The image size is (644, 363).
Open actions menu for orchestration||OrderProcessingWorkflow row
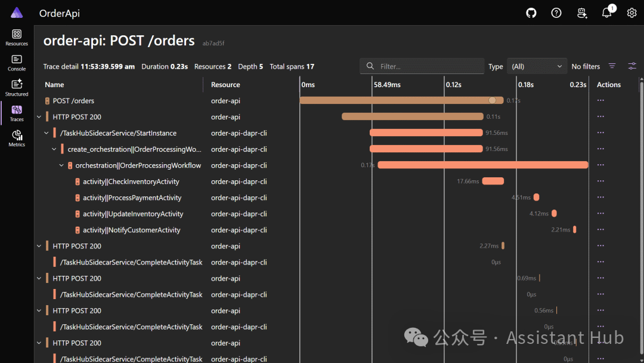pyautogui.click(x=600, y=165)
